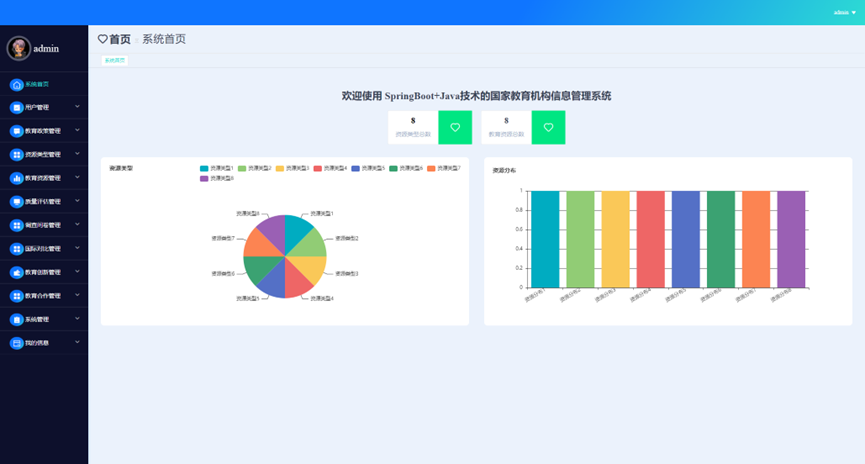The width and height of the screenshot is (865, 464).
Task: Click the green heart tile of 教育资源总数
Action: (548, 127)
